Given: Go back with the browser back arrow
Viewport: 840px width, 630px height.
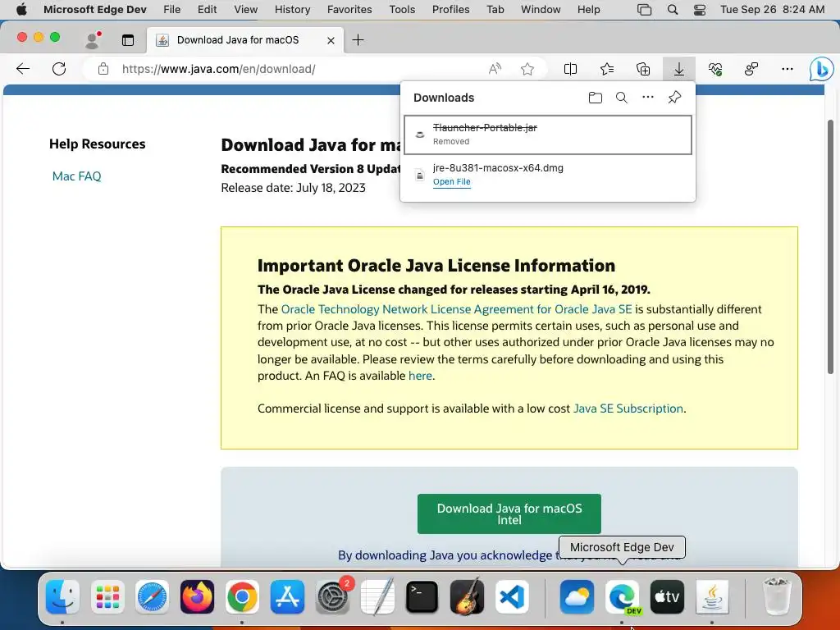Looking at the screenshot, I should point(23,69).
